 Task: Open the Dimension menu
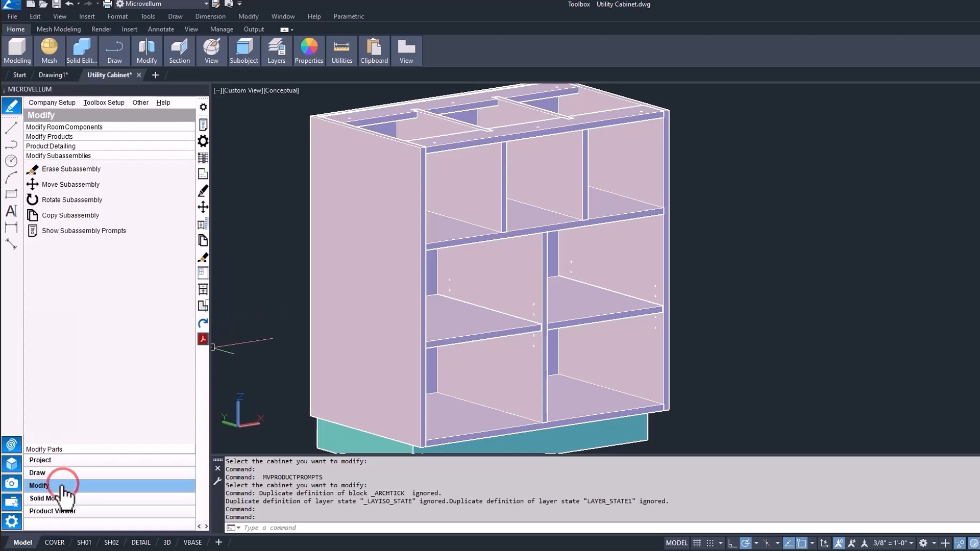click(x=210, y=16)
